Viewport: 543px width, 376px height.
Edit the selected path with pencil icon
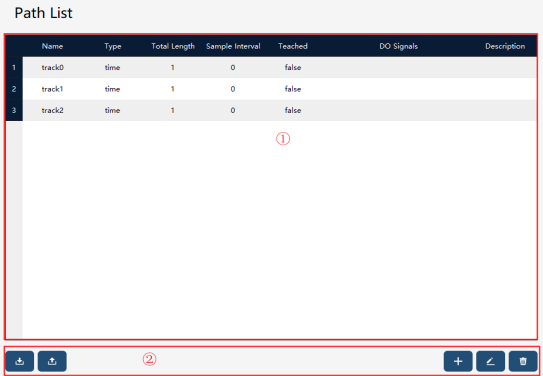coord(490,361)
